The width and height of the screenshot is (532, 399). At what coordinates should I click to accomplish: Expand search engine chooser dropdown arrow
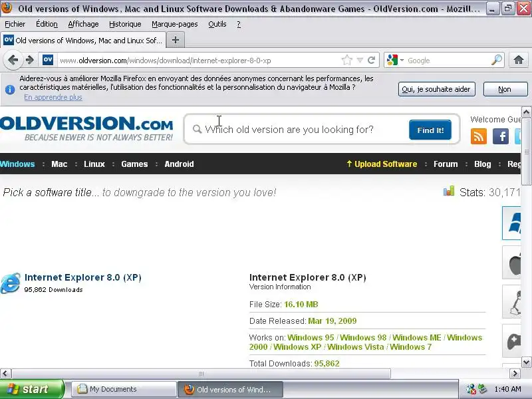(402, 60)
